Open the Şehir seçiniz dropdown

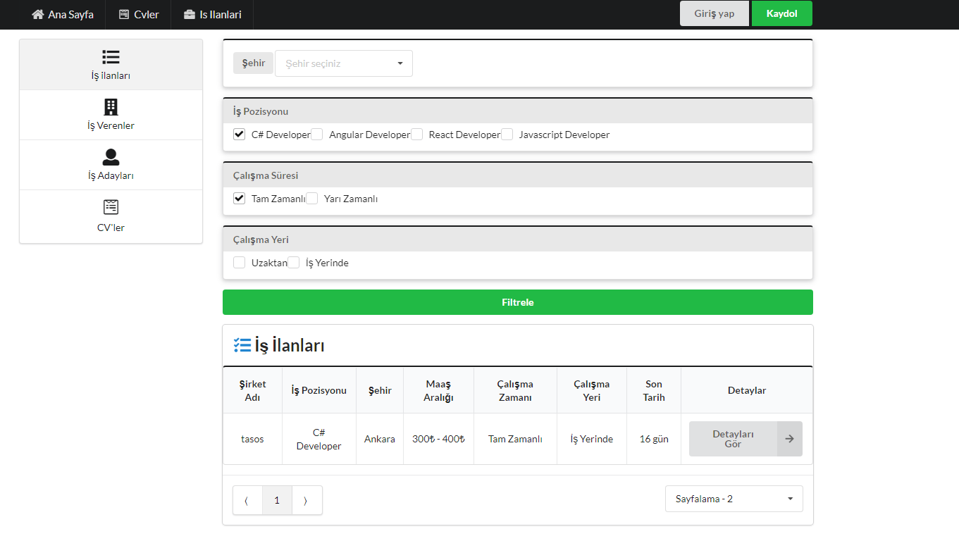343,63
